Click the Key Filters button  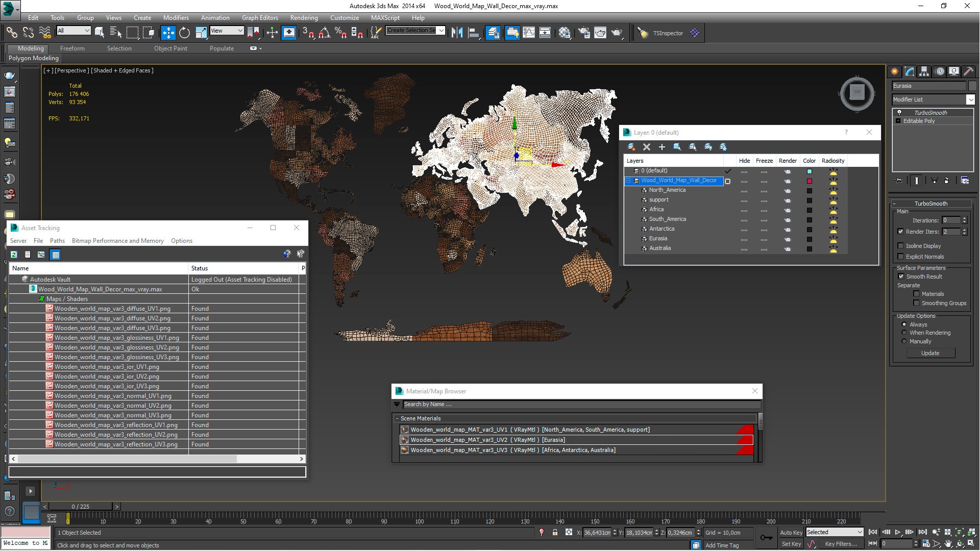(x=841, y=544)
